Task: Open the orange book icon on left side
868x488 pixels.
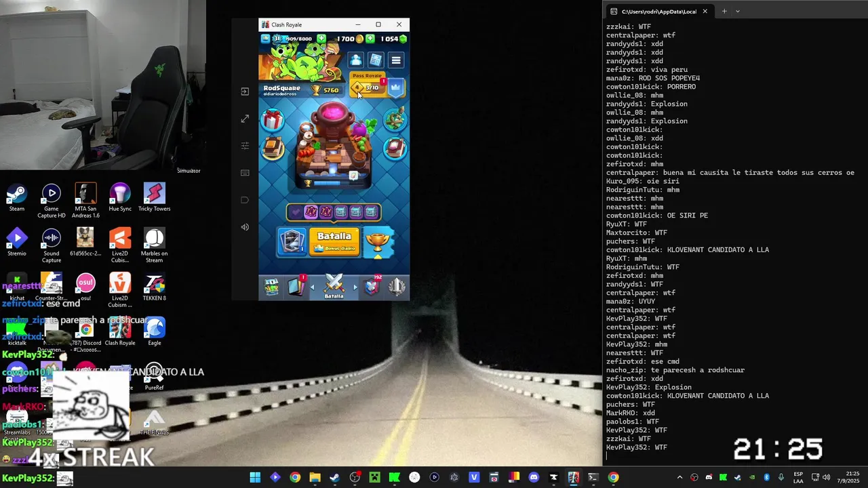Action: tap(273, 148)
